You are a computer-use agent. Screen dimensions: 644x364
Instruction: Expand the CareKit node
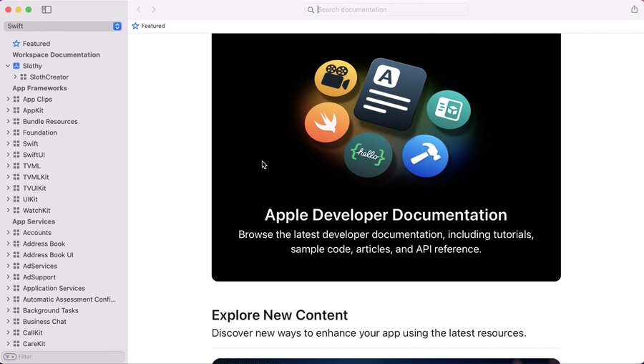pos(8,343)
